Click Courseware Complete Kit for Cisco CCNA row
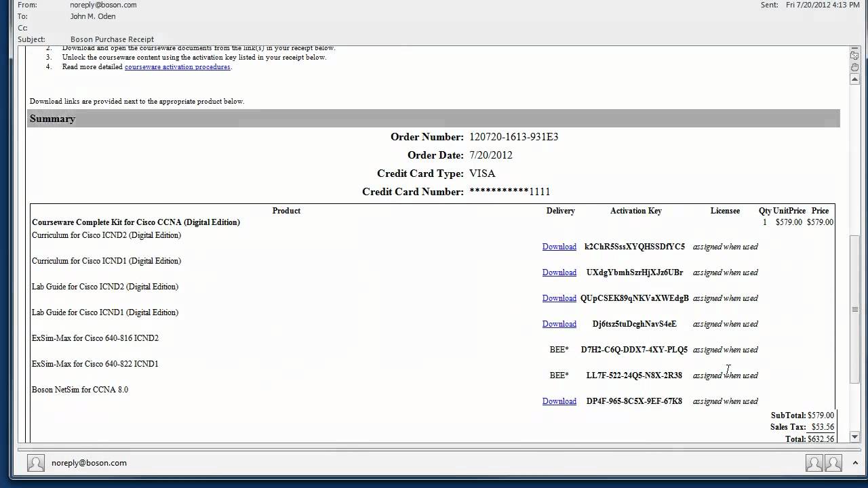 136,222
